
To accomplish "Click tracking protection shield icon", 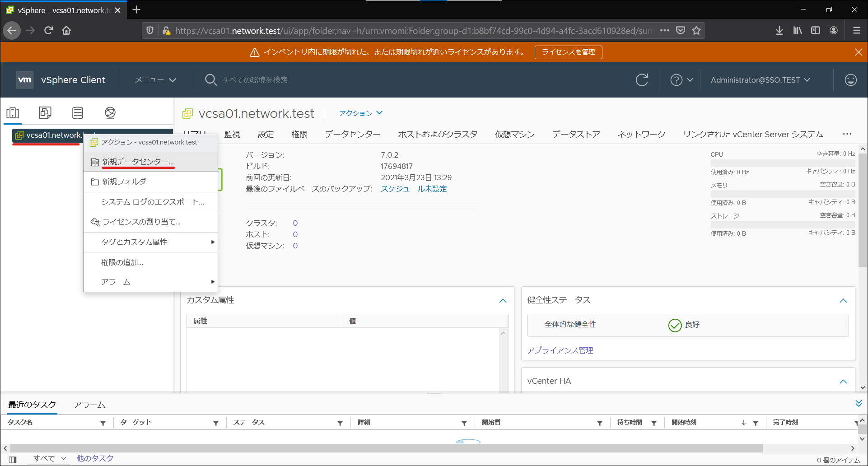I will (150, 31).
